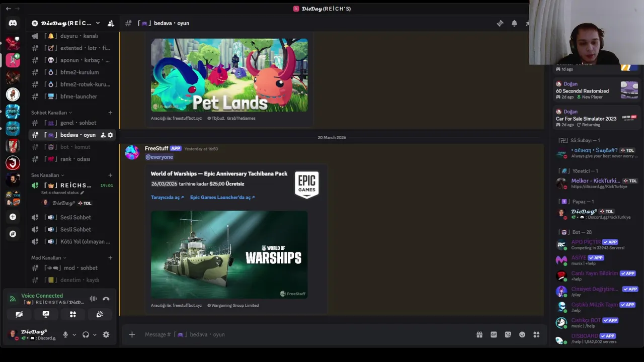Open the bfme2-kurulum channel
This screenshot has width=644, height=362.
pyautogui.click(x=72, y=72)
